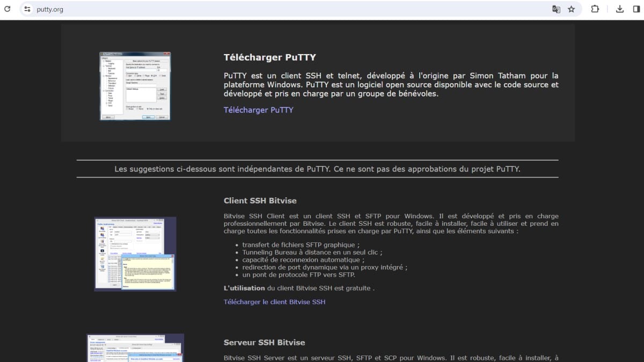The height and width of the screenshot is (362, 644).
Task: Click the Bitvise SSH Client screenshot thumbnail
Action: [x=135, y=254]
